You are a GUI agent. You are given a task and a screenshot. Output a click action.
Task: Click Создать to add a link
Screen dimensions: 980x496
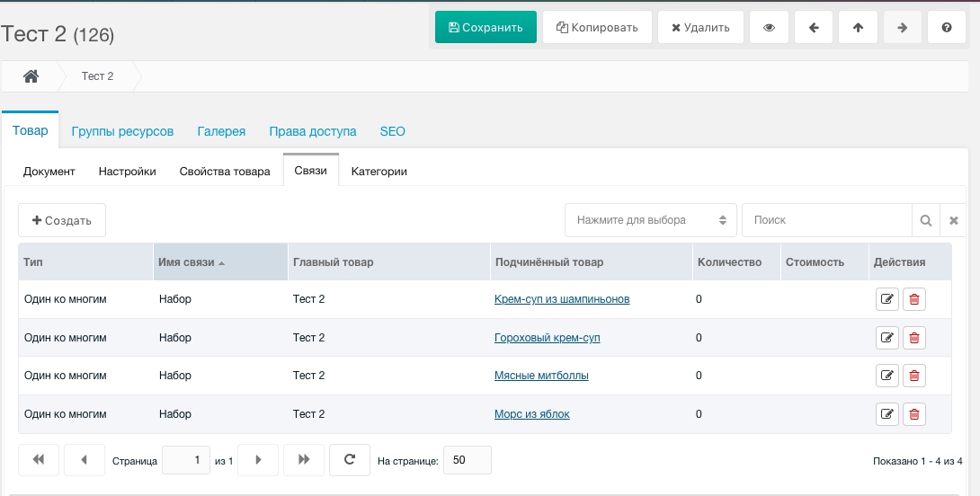62,220
